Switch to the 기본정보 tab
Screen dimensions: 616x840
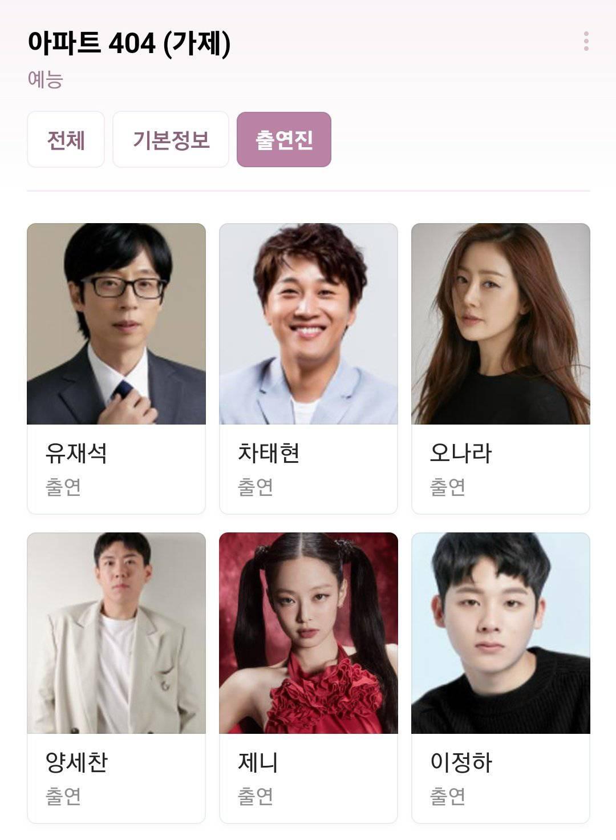[x=171, y=140]
